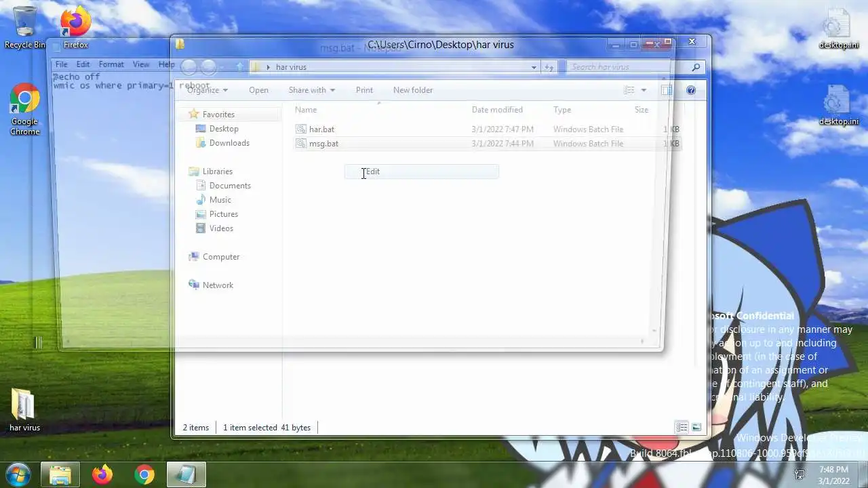This screenshot has height=488, width=868.
Task: Select the upper desktop.ini file icon
Action: click(838, 28)
